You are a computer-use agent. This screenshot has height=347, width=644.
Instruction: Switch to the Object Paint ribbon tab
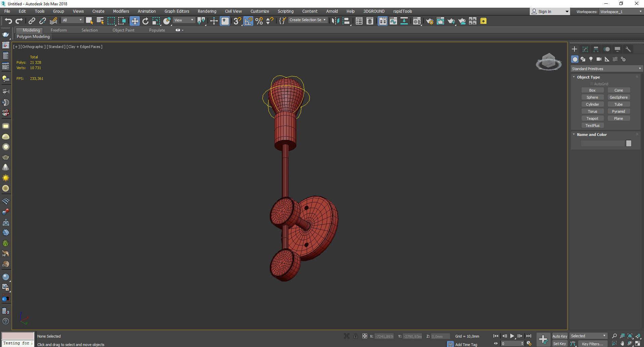click(123, 30)
